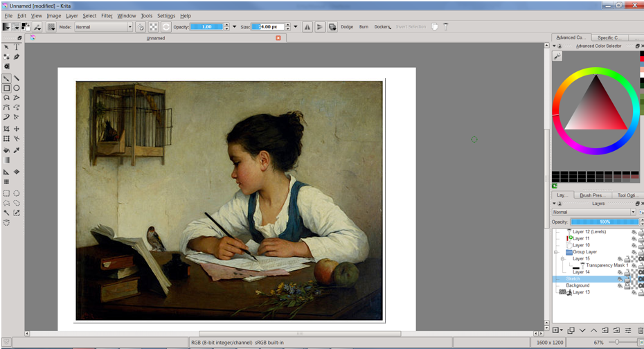The image size is (644, 349).
Task: Open layer properties icon in Layers panel
Action: 628,330
